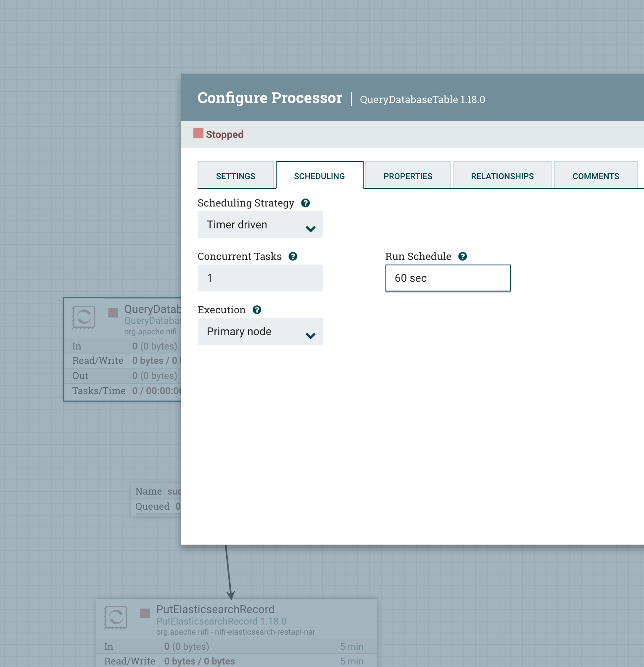Click the Tasks/Time row of QueryDatabaseTable

tap(123, 391)
